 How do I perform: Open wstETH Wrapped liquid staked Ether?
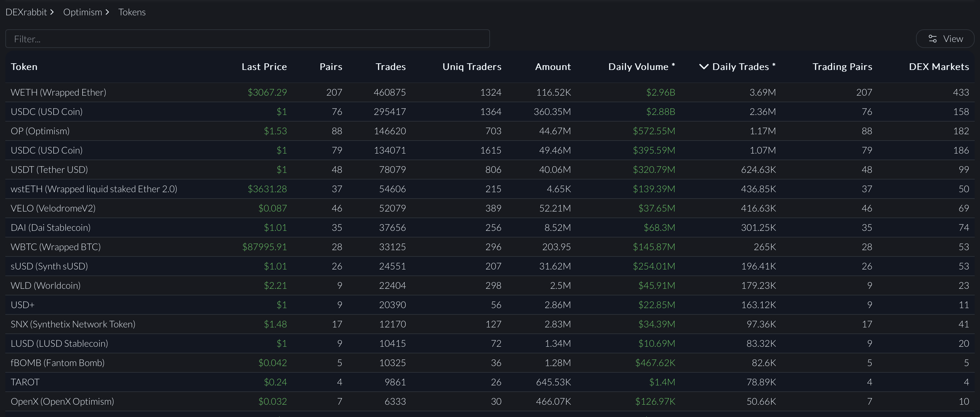pos(94,189)
